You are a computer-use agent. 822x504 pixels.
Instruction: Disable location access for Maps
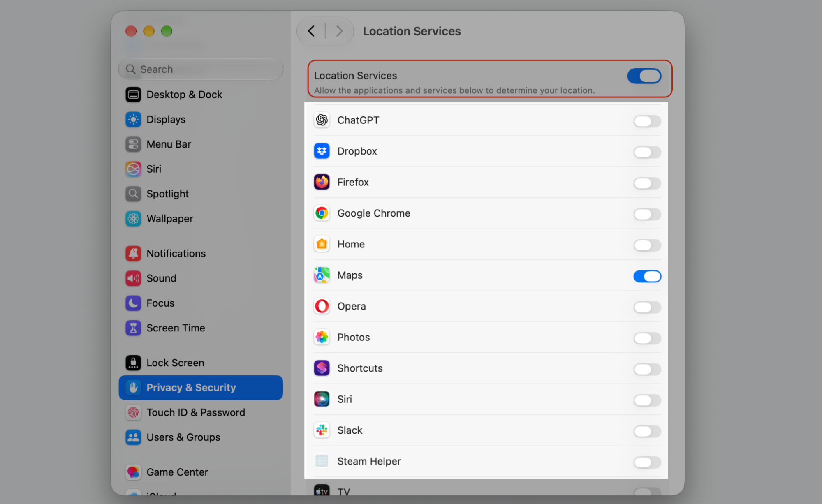click(x=647, y=276)
